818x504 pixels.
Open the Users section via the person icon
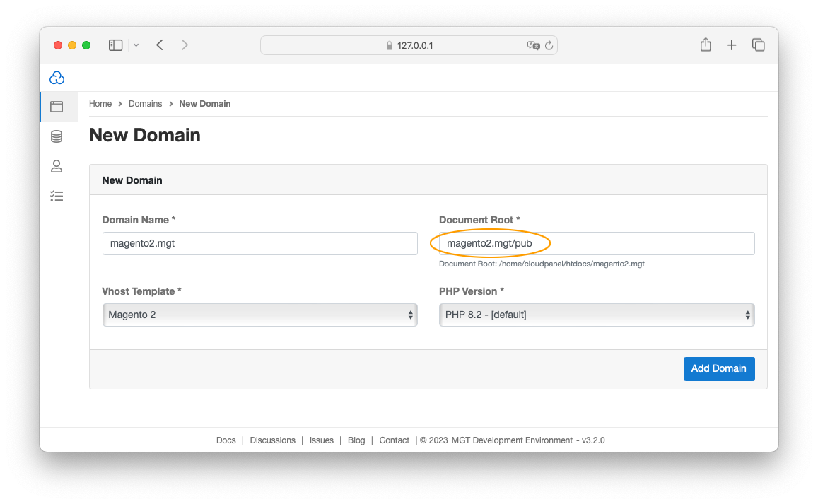[x=57, y=166]
